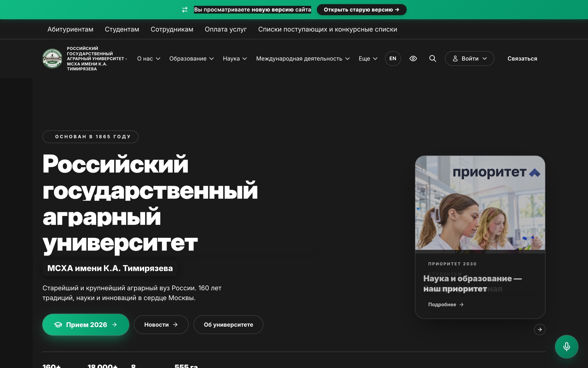Open the Сотрудникам menu item
This screenshot has height=368, width=588.
click(172, 29)
